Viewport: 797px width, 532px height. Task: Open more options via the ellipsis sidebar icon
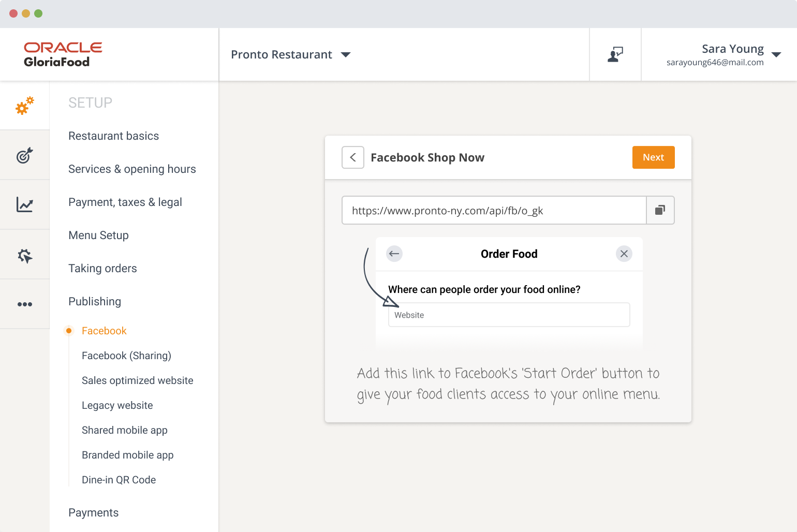(24, 304)
